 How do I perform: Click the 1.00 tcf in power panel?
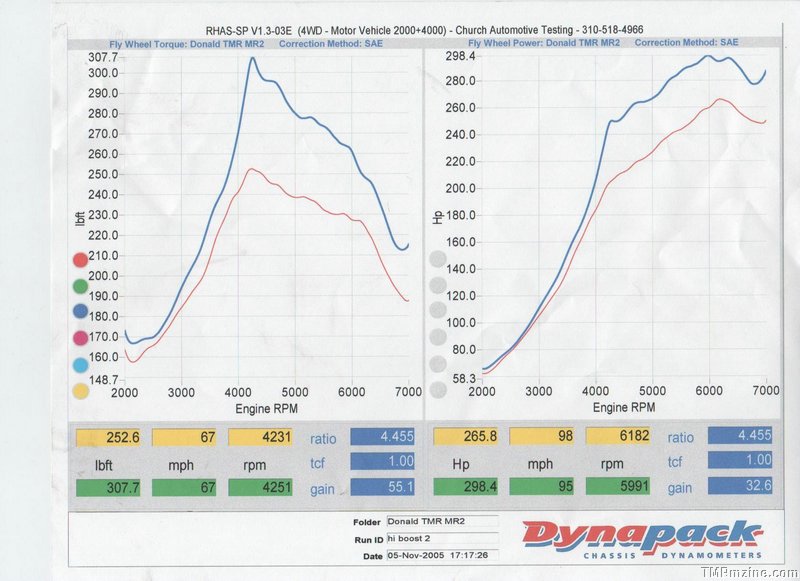coord(740,460)
